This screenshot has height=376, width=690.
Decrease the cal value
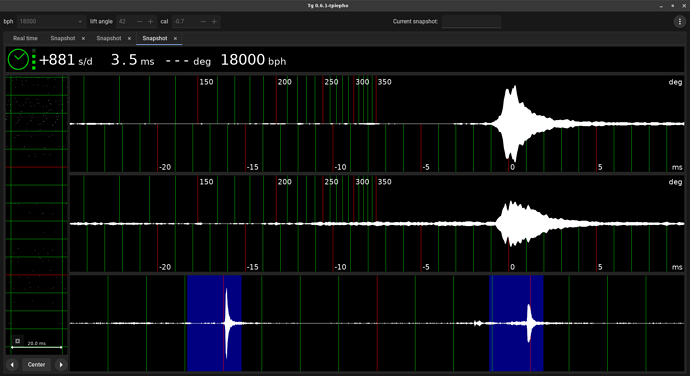pos(203,22)
